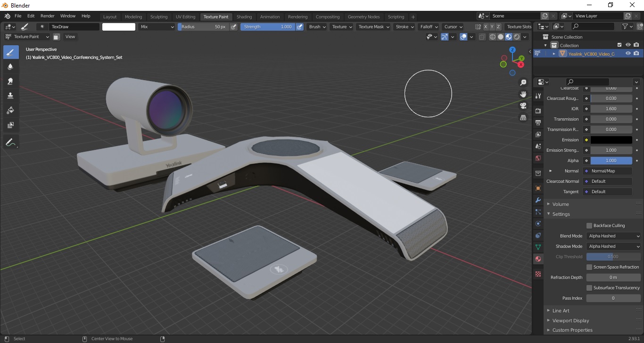Expand the Custom Properties panel
The image size is (644, 343).
point(572,330)
